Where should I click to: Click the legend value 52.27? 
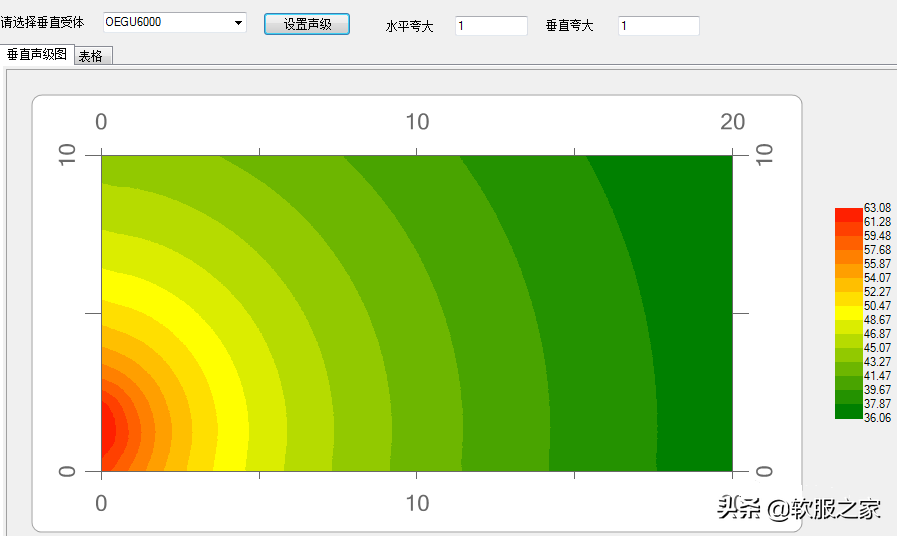pyautogui.click(x=878, y=292)
